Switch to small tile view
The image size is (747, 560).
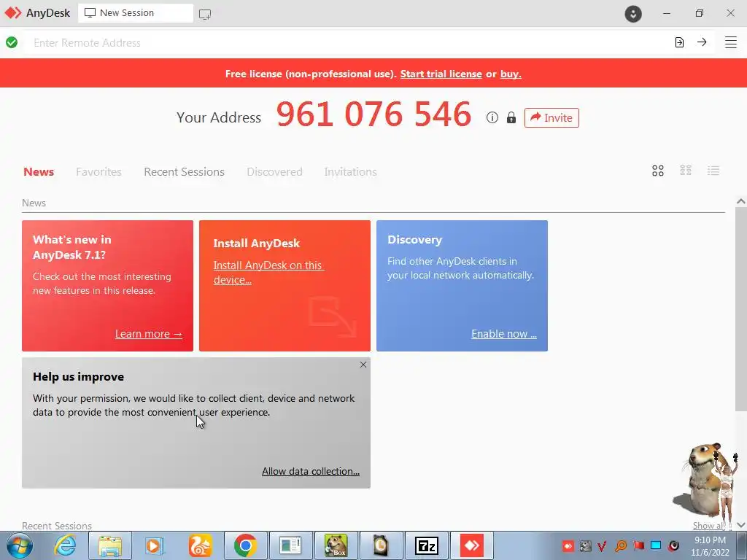(x=686, y=171)
